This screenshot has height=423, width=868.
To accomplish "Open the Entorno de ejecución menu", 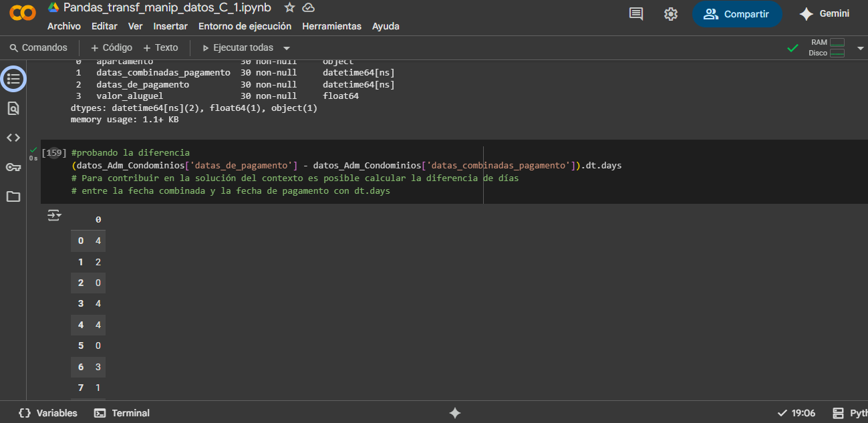I will tap(245, 26).
